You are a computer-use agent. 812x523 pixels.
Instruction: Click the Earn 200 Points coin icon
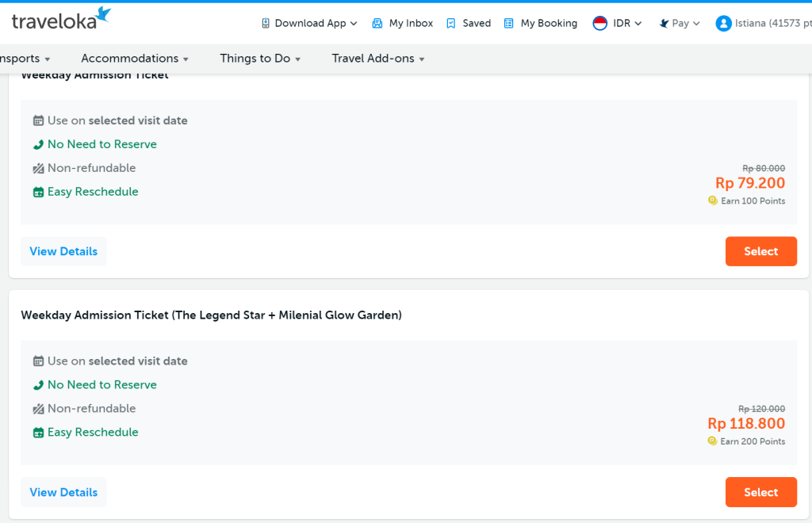pos(713,441)
